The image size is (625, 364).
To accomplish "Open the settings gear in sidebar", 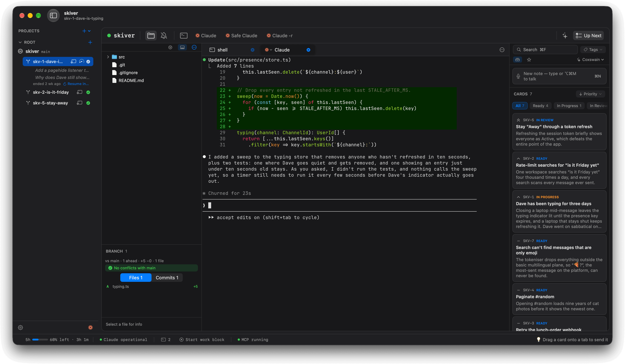I will 21,328.
